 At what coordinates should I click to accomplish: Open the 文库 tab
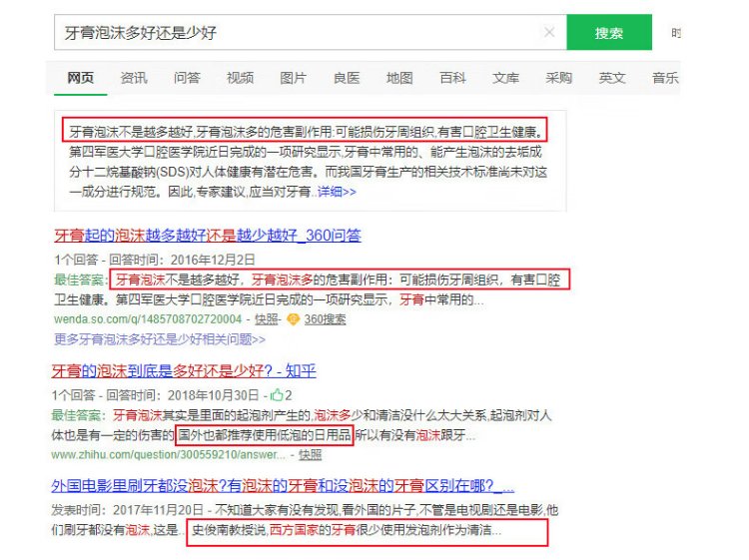(x=506, y=79)
